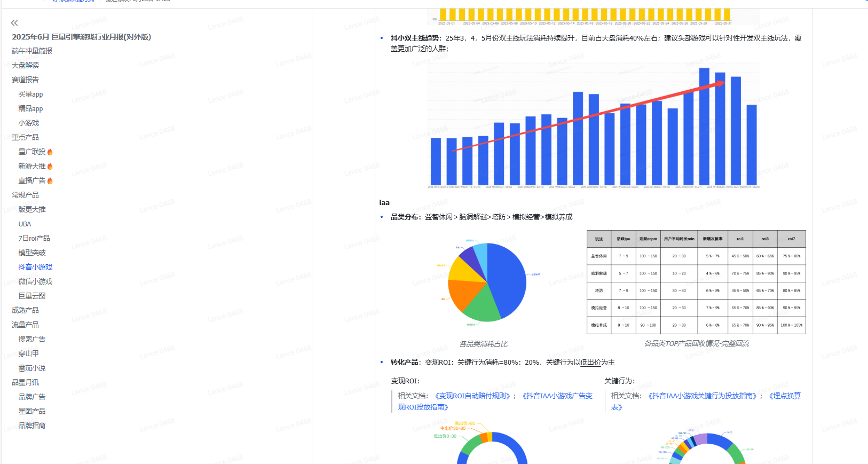868x464 pixels.
Task: Open the 抖小双主线趋势 bar chart image
Action: [x=593, y=125]
